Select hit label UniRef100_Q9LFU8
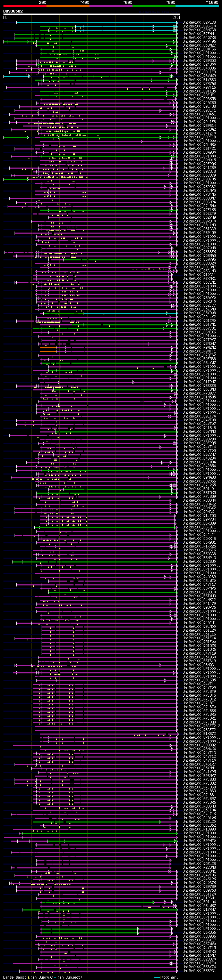This screenshot has width=222, height=980. [x=199, y=106]
